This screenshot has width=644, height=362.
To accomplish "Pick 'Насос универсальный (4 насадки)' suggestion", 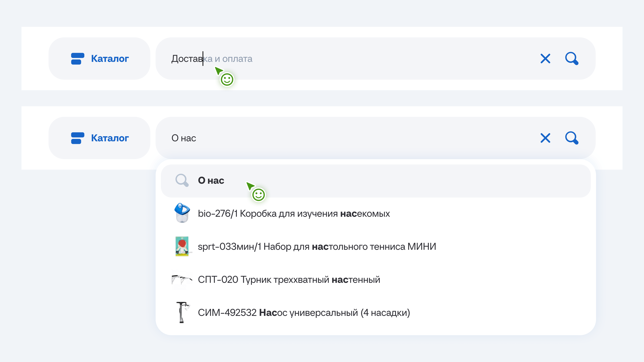I will pyautogui.click(x=304, y=313).
